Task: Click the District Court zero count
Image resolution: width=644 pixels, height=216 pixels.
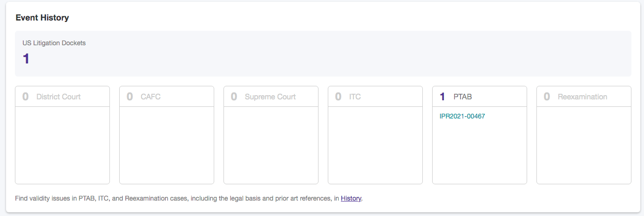Action: (x=26, y=97)
